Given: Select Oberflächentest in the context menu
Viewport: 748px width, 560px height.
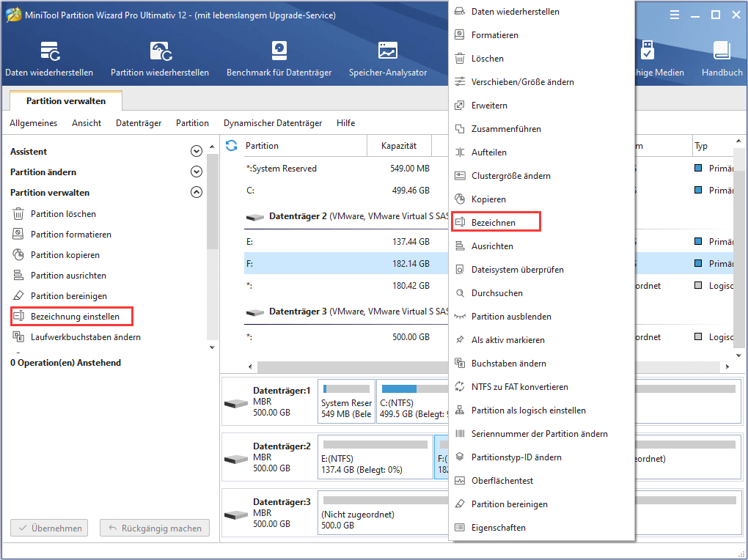Looking at the screenshot, I should (505, 480).
